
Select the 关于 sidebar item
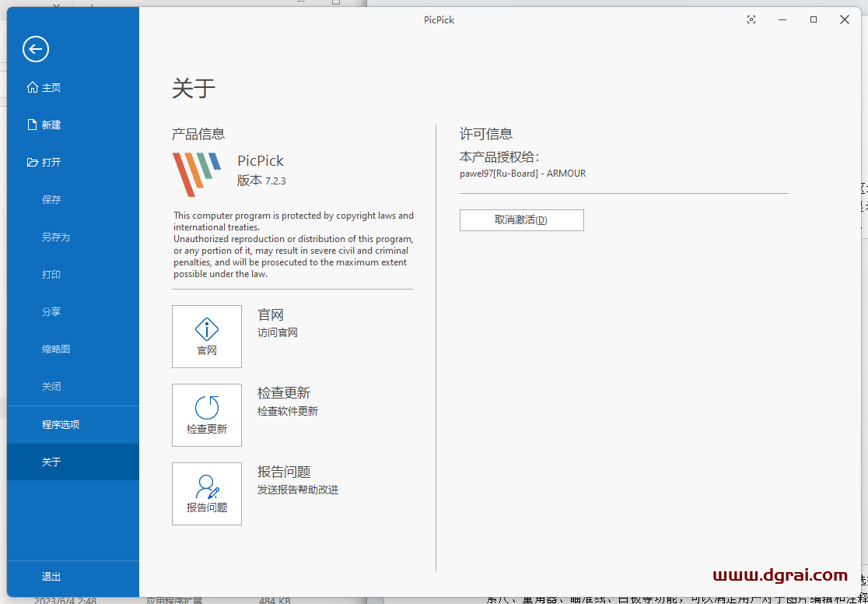72,462
